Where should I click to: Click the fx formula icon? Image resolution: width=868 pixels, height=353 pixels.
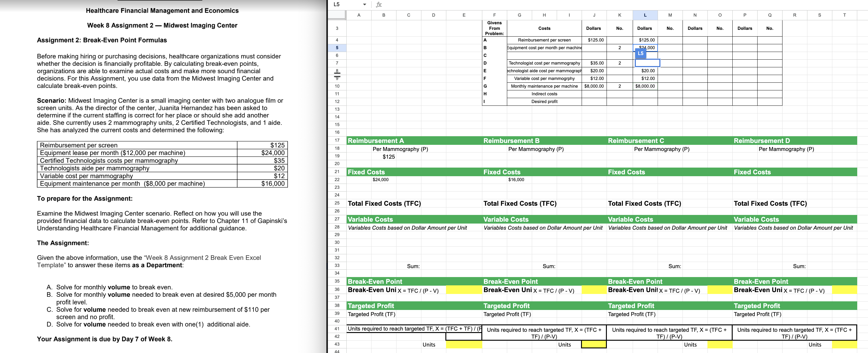[379, 4]
